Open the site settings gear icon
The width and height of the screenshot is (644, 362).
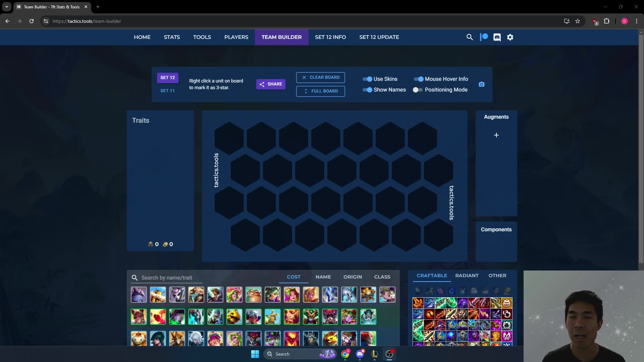[510, 37]
